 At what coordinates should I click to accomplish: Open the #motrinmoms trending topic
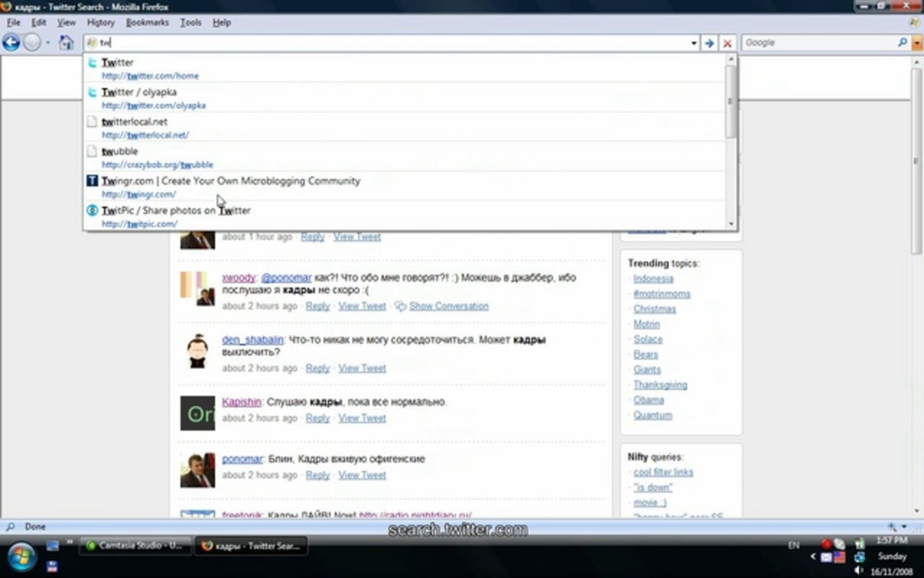point(662,294)
